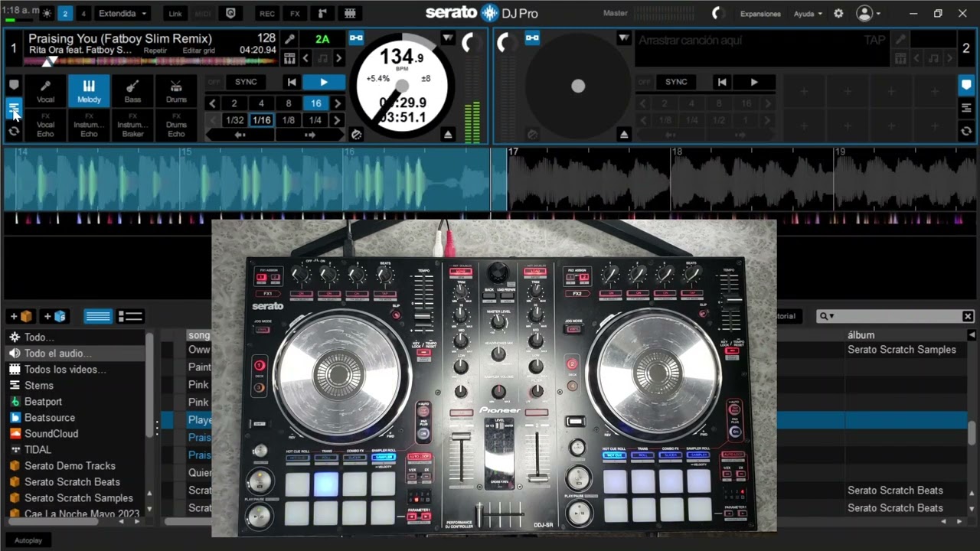Open the Ayuda dropdown menu
This screenshot has width=980, height=551.
(x=808, y=14)
